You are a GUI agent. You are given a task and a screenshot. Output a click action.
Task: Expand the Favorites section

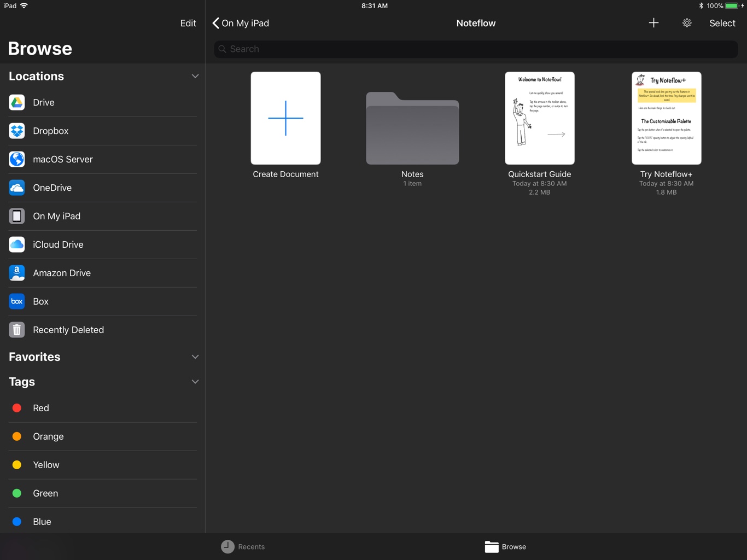click(195, 357)
